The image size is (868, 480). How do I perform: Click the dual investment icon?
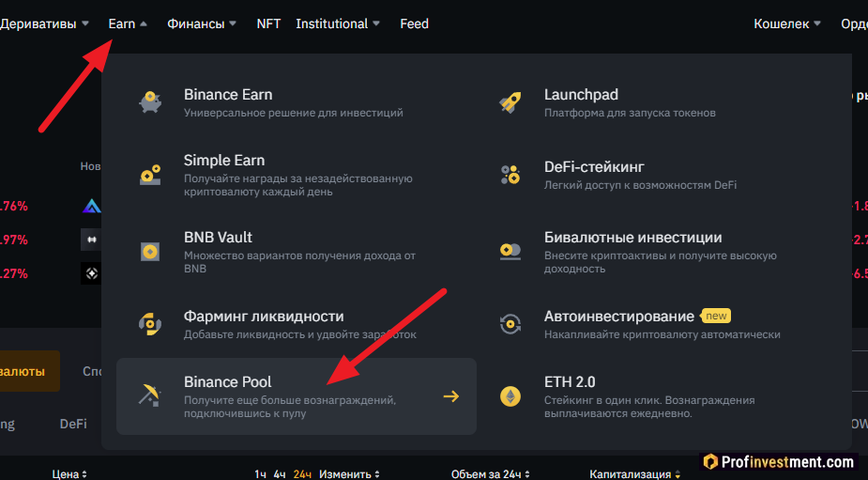pyautogui.click(x=510, y=251)
